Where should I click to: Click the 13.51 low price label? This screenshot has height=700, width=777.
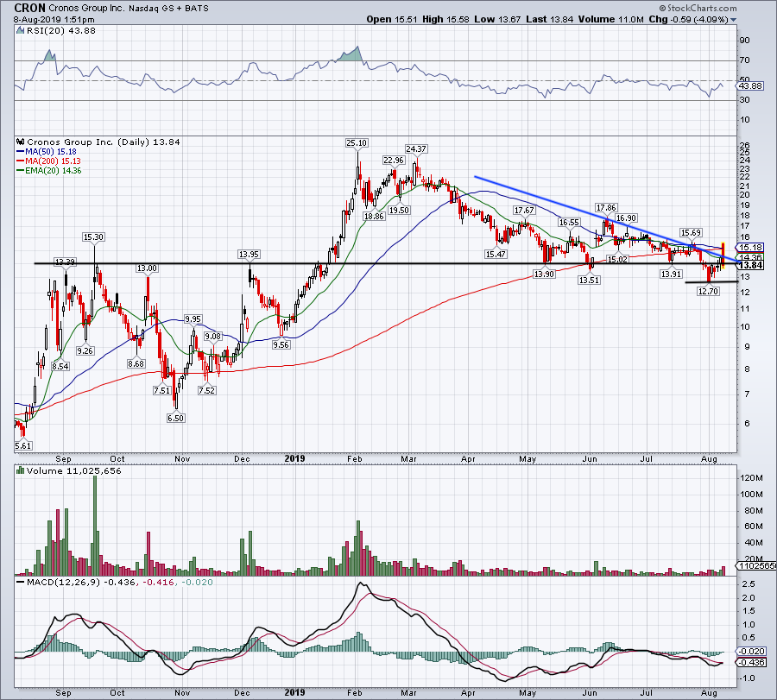pos(589,280)
